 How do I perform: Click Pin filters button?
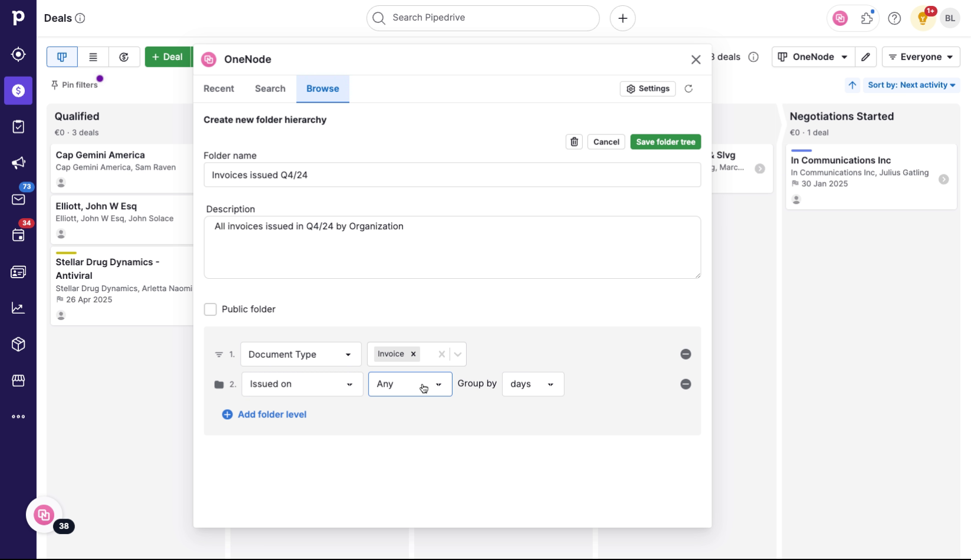[x=74, y=85]
